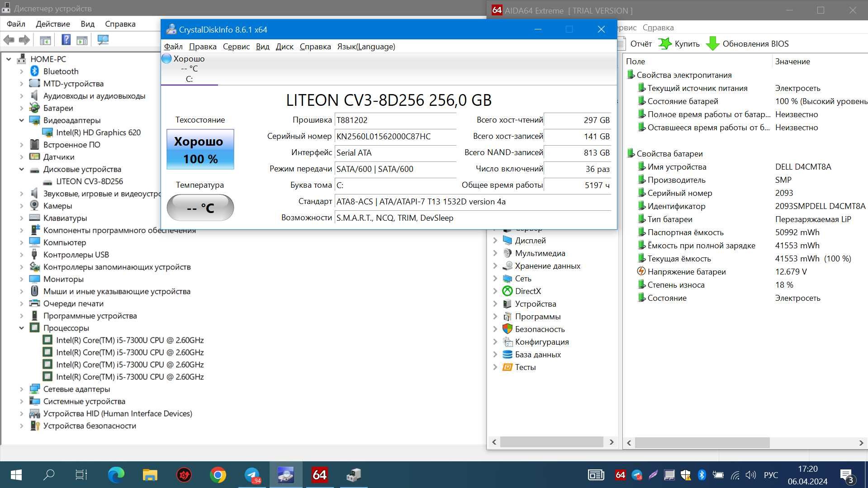This screenshot has height=488, width=868.
Task: Open Действие menu in Device Manager
Action: pos(53,24)
